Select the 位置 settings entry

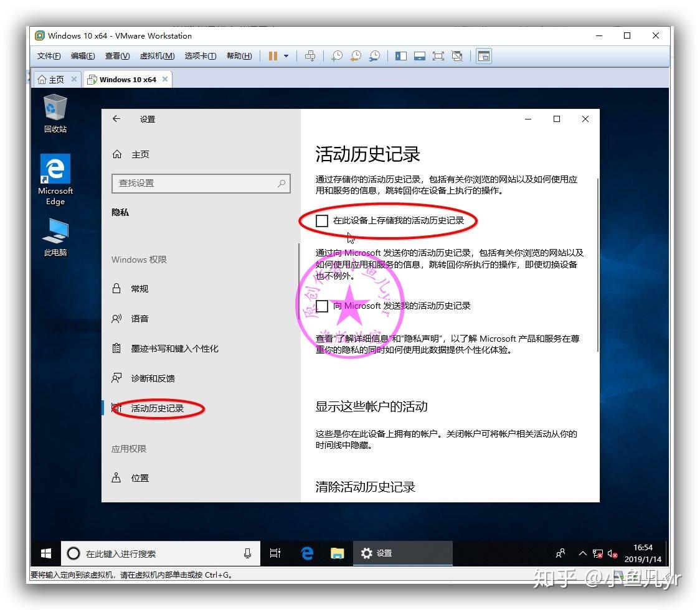(x=140, y=478)
